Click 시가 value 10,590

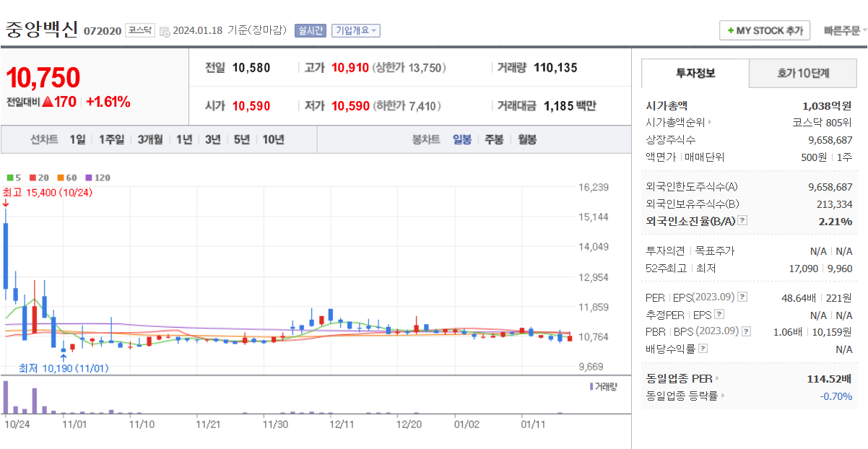[251, 106]
